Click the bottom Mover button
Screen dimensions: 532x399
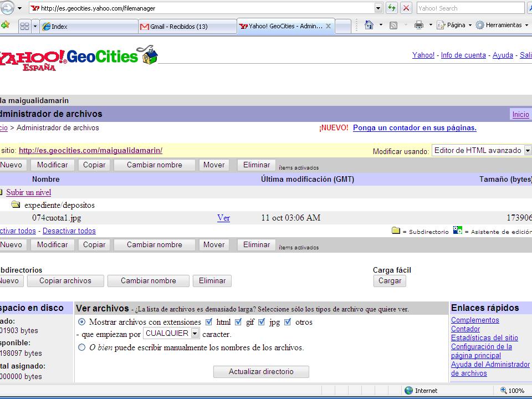pyautogui.click(x=214, y=244)
